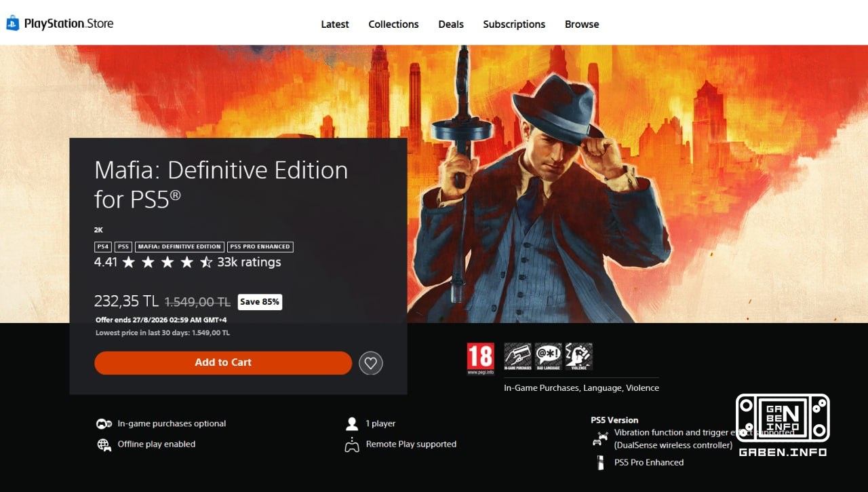Open the Collections menu

393,24
